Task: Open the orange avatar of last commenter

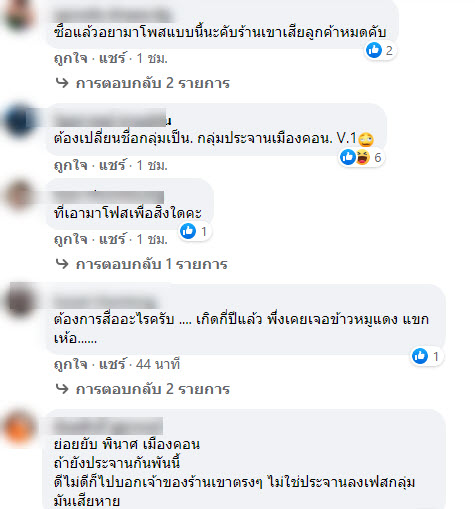Action: [19, 428]
